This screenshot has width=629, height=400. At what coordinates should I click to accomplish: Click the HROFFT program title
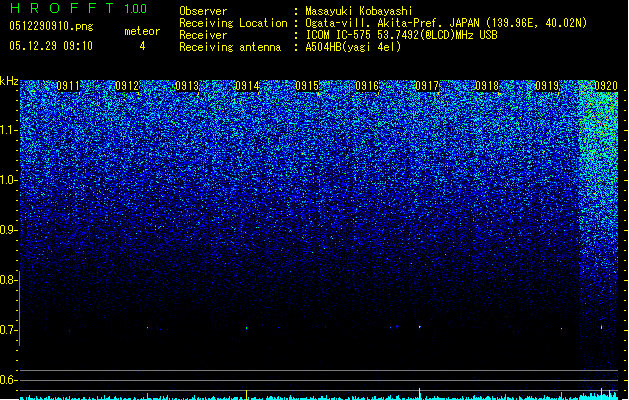pyautogui.click(x=58, y=9)
